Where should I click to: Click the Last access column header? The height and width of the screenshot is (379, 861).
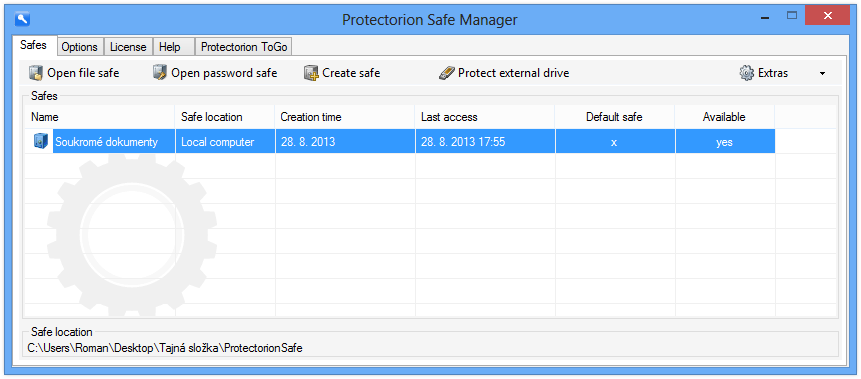point(485,117)
